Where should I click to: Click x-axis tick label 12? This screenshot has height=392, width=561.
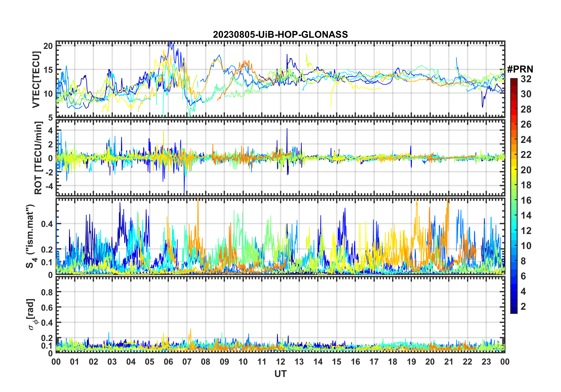[280, 362]
